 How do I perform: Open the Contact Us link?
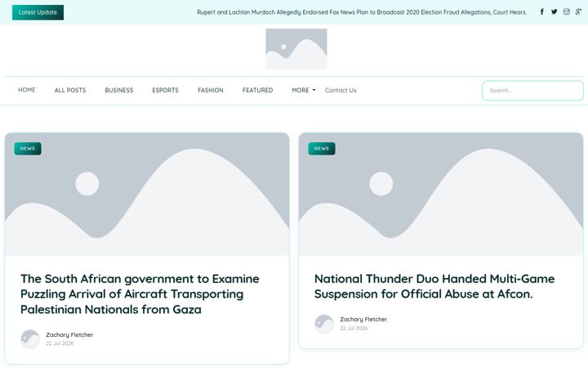pyautogui.click(x=341, y=90)
